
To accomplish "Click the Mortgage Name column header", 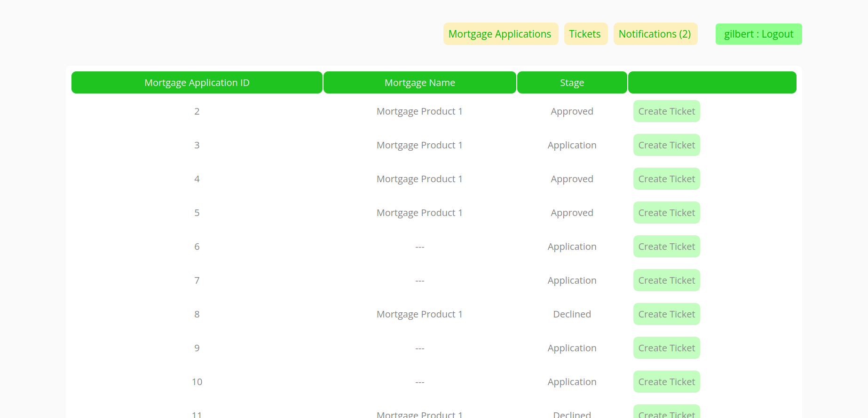I will point(420,83).
